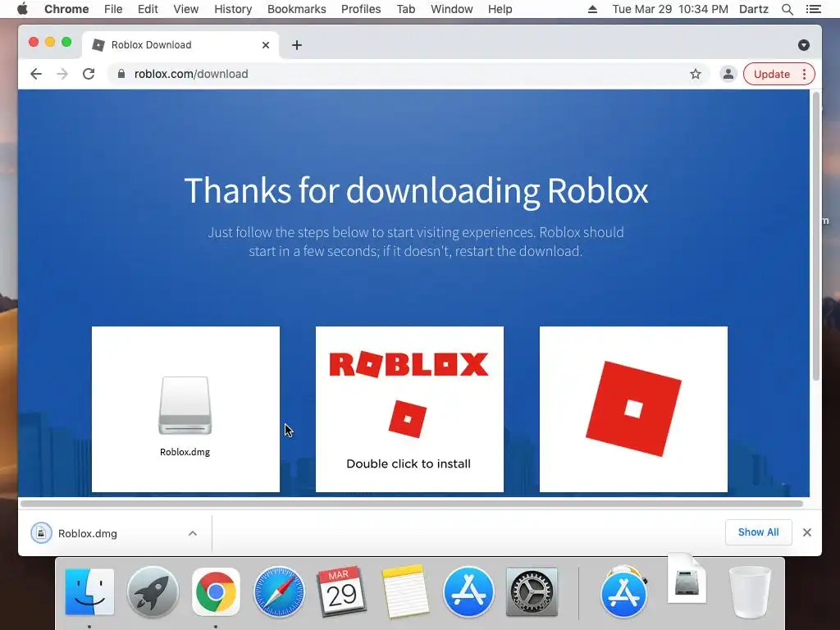The image size is (840, 630).
Task: Click the App Store icon right of Dock divider
Action: tap(623, 592)
